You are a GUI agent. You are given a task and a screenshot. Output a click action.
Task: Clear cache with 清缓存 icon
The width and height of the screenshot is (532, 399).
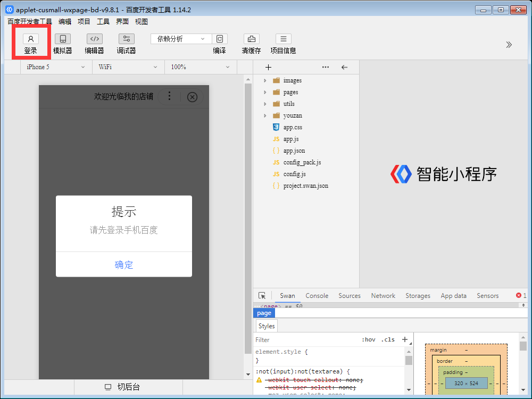pos(251,39)
